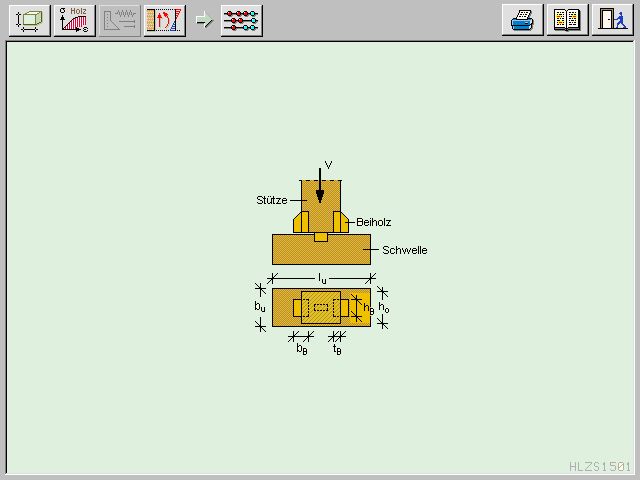
Task: Exit via the door icon
Action: coord(611,20)
